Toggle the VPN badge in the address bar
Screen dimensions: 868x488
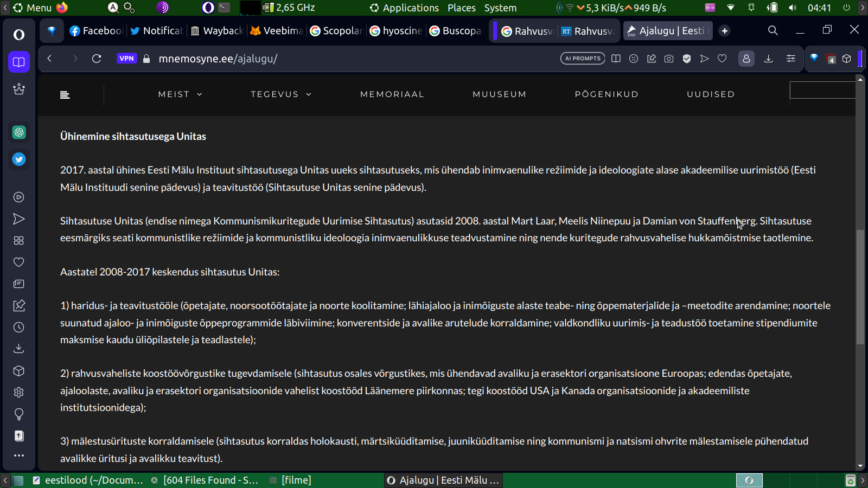pos(126,59)
